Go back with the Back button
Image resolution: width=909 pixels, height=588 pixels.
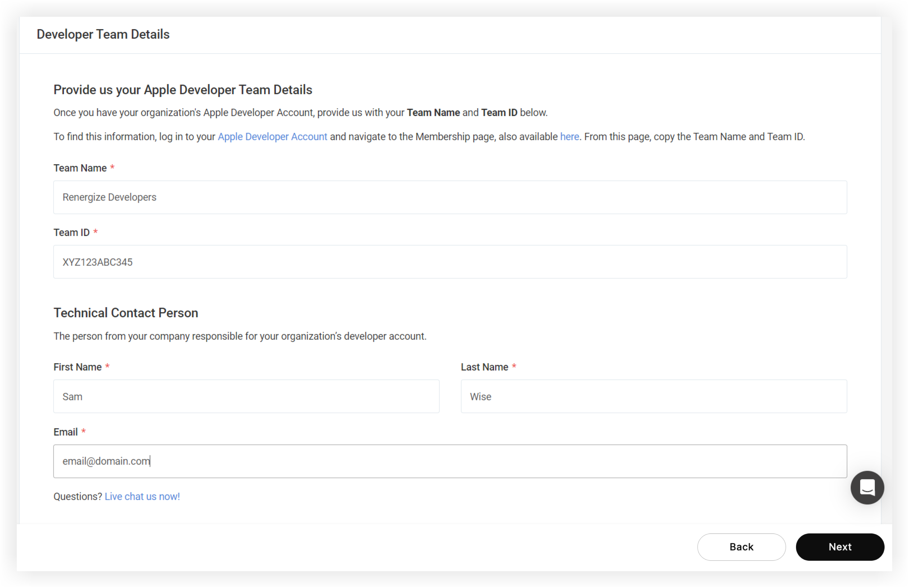point(741,547)
